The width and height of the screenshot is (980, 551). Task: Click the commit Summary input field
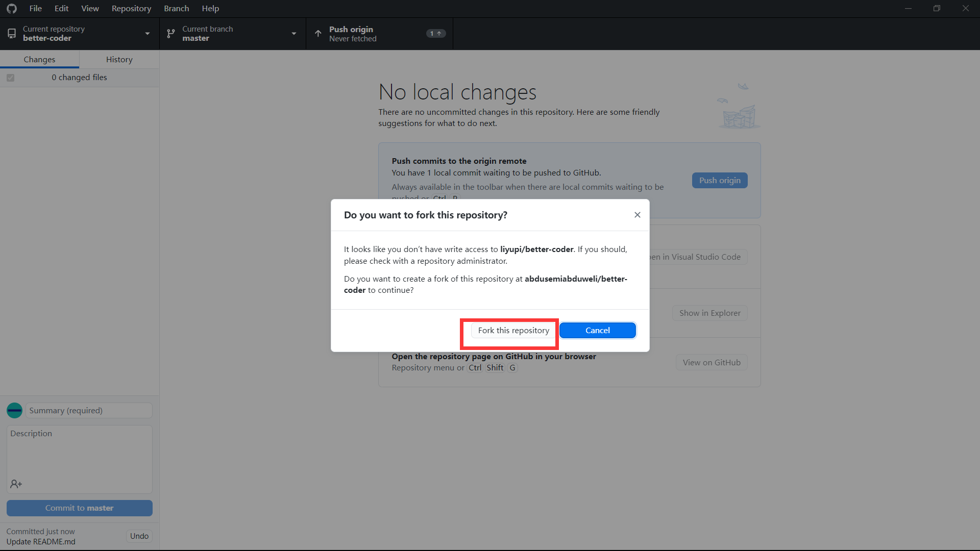[x=89, y=410]
